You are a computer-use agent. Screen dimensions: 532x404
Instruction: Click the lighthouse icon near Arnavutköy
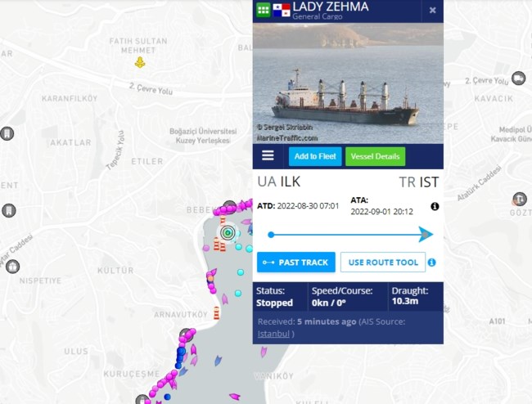(x=217, y=313)
